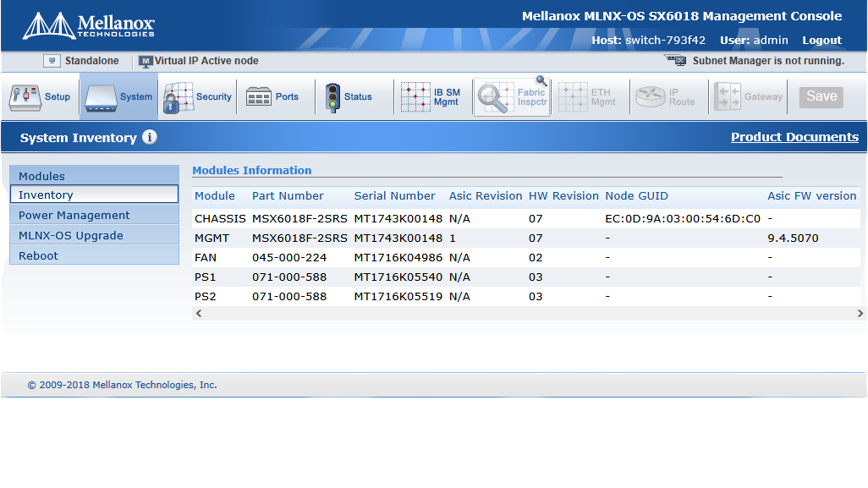Image resolution: width=868 pixels, height=488 pixels.
Task: Save the configuration with Save button
Action: (821, 96)
